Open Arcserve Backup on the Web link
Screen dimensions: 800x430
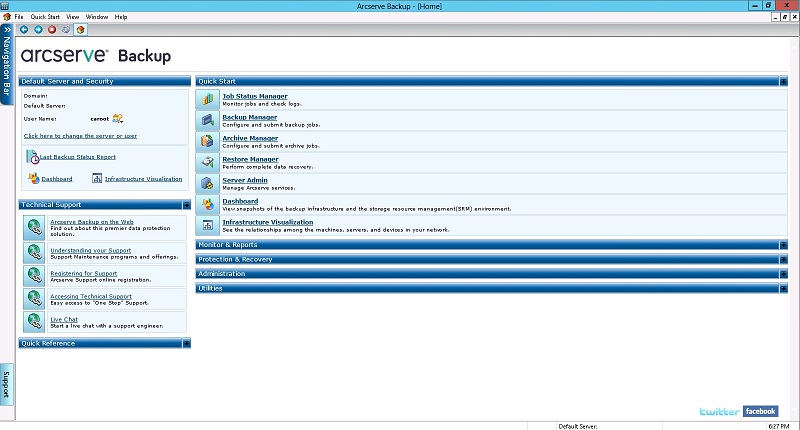pyautogui.click(x=92, y=222)
